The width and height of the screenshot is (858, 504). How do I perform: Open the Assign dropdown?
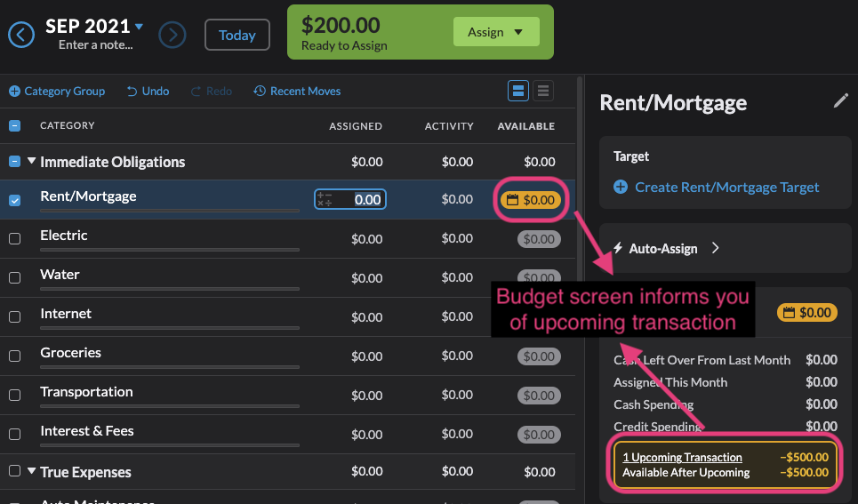pyautogui.click(x=496, y=32)
